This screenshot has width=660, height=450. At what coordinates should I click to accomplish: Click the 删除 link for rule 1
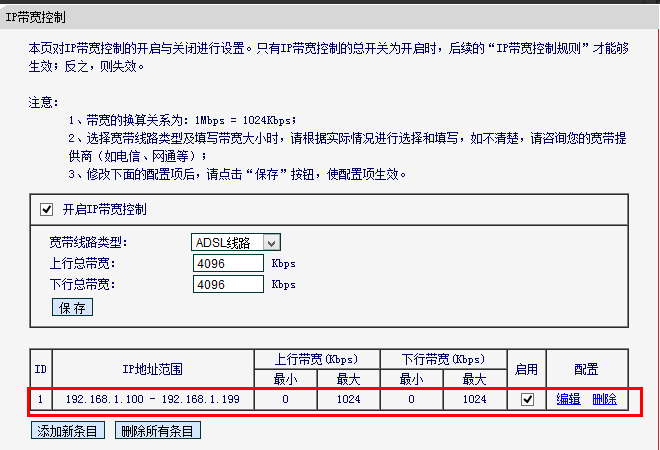[x=604, y=399]
